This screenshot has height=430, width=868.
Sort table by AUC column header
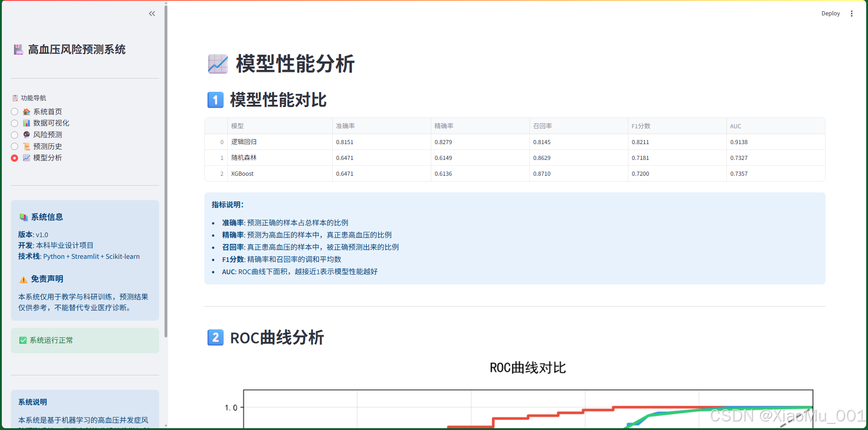[x=776, y=126]
